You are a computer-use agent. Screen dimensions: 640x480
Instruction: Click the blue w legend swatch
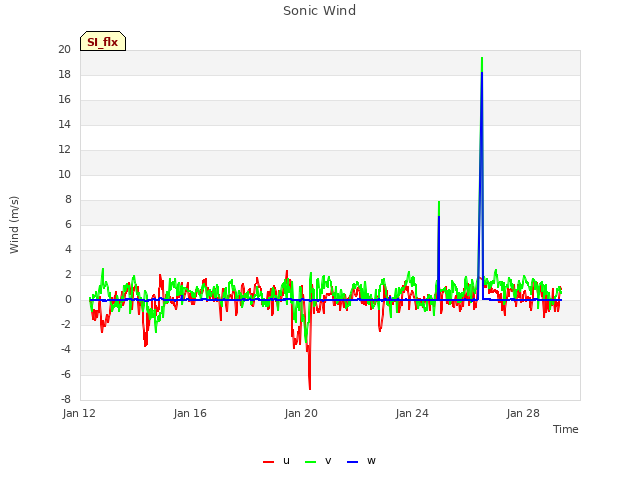pos(352,462)
